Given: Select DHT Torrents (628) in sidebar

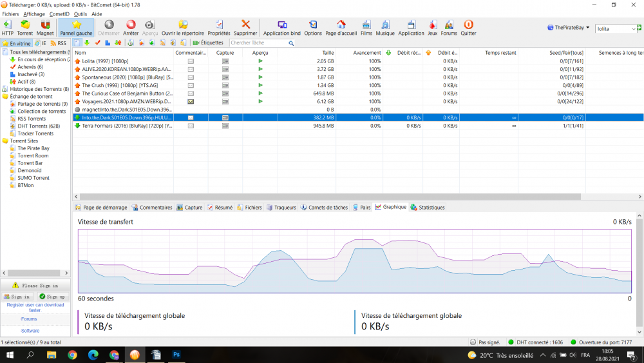Looking at the screenshot, I should pyautogui.click(x=39, y=126).
